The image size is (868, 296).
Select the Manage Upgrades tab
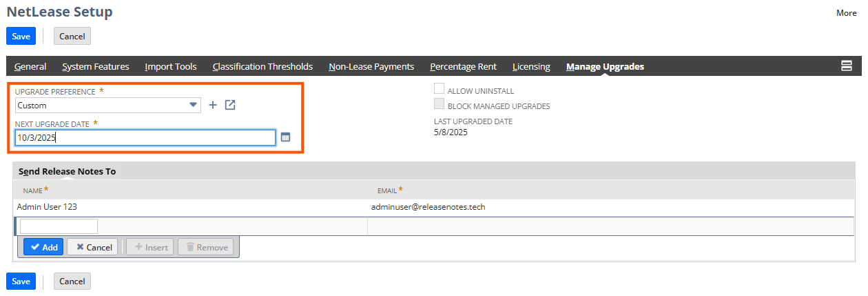point(605,66)
